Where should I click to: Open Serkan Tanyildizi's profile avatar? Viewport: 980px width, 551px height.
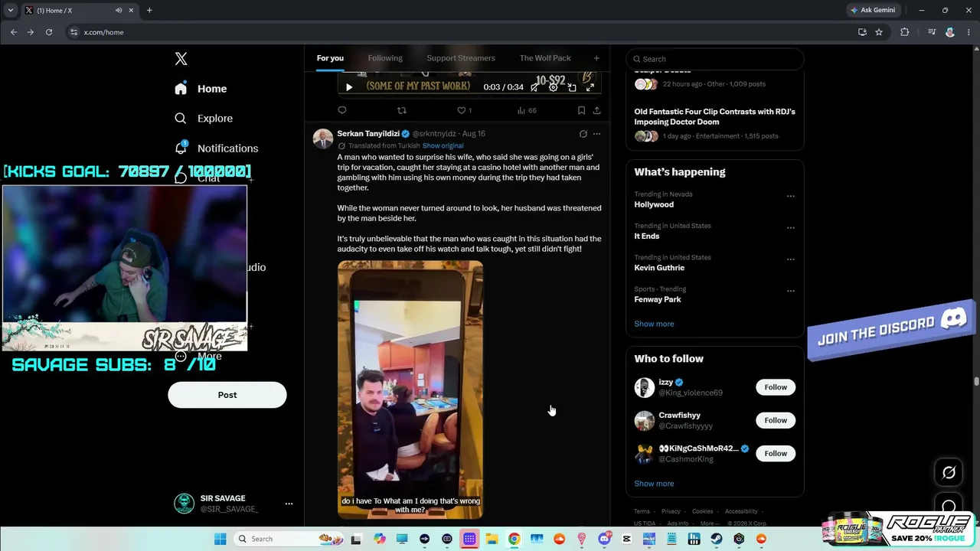click(x=323, y=139)
